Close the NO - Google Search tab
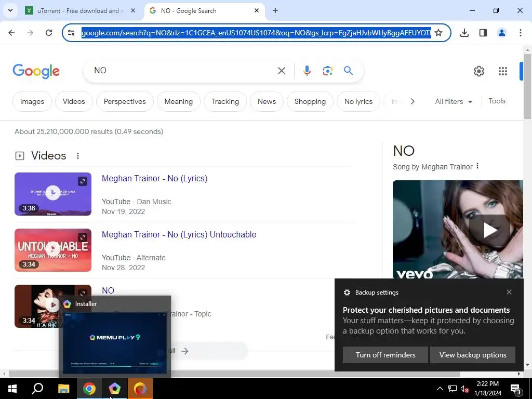 click(x=257, y=10)
